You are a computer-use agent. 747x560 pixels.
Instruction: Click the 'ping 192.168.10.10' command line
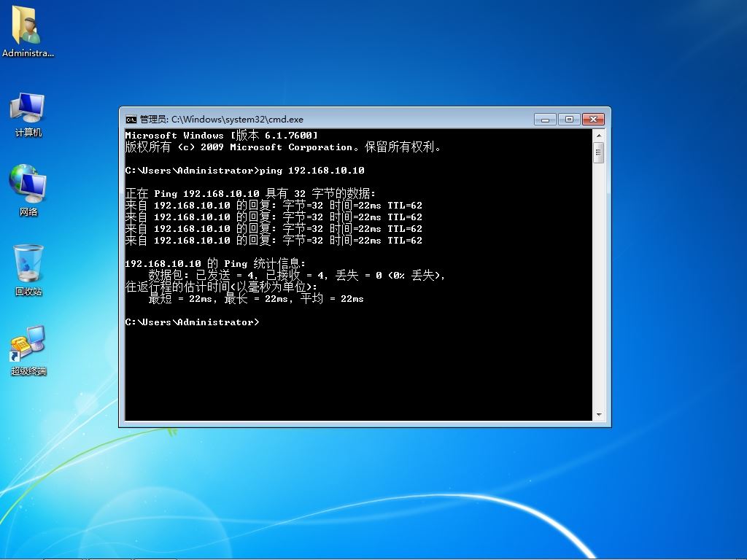pyautogui.click(x=245, y=171)
